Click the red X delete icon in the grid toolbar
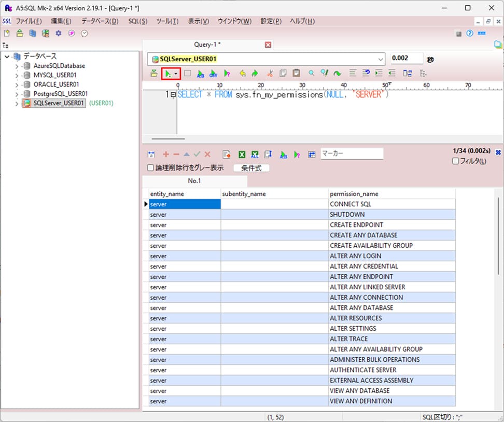Viewport: 504px width, 422px height. point(207,154)
